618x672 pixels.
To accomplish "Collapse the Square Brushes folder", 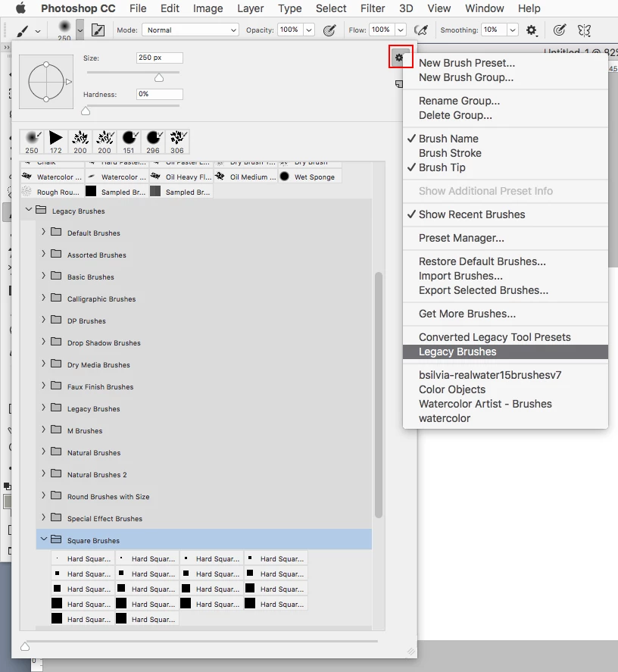I will [x=44, y=539].
